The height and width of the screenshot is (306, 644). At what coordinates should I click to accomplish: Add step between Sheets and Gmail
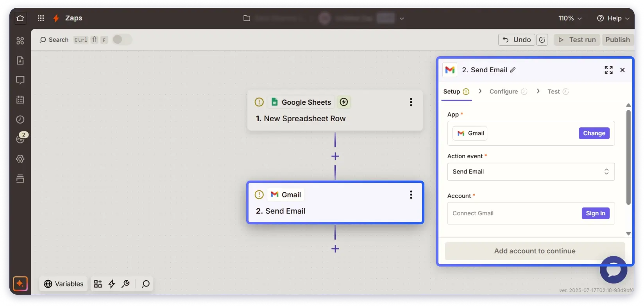335,156
